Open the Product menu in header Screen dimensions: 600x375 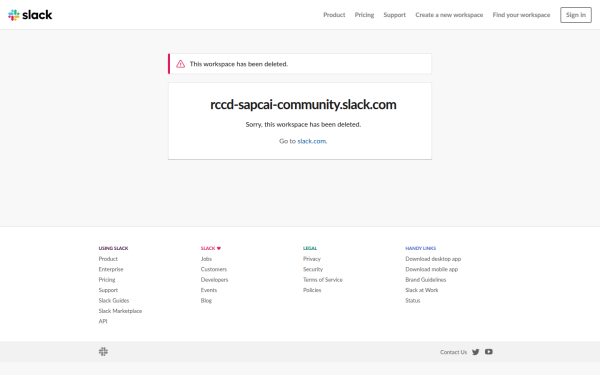pos(334,15)
